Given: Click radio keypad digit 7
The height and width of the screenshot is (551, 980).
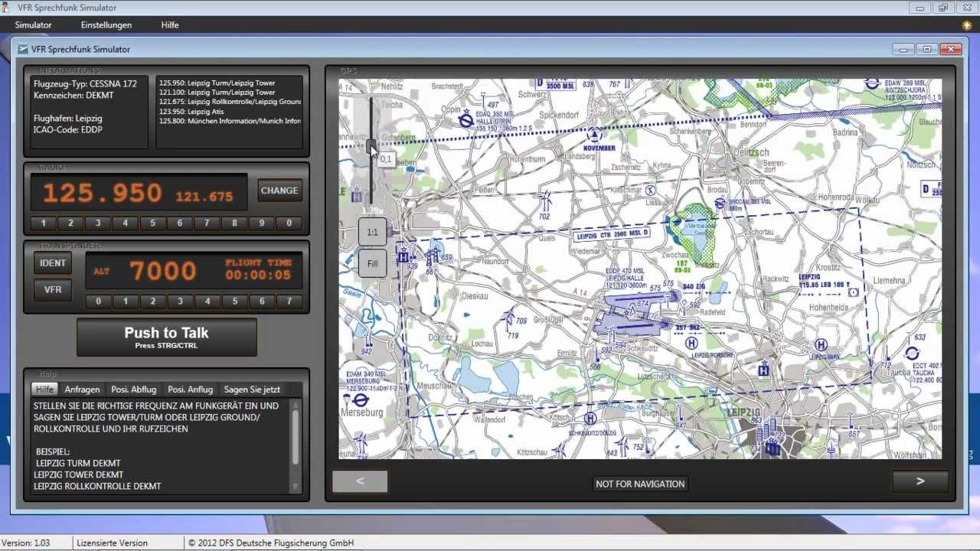Looking at the screenshot, I should 207,223.
